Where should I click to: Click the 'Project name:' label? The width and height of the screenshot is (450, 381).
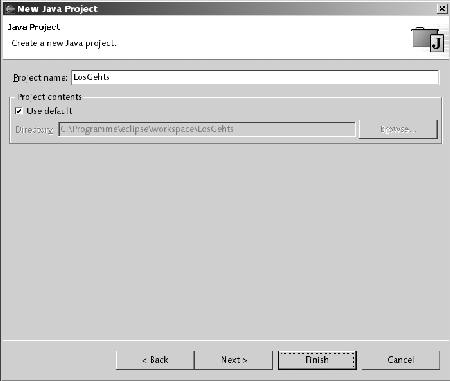[x=40, y=78]
